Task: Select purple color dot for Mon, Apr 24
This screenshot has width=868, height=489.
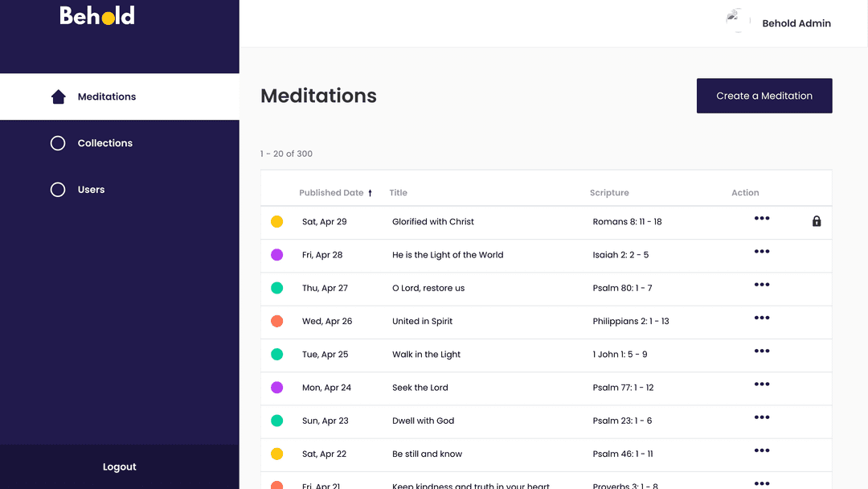Action: click(277, 388)
